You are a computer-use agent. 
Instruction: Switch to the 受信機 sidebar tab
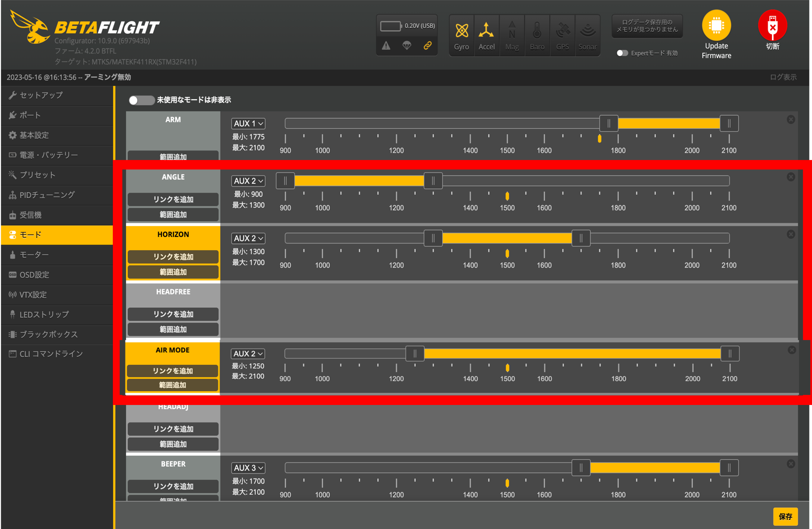(x=57, y=215)
